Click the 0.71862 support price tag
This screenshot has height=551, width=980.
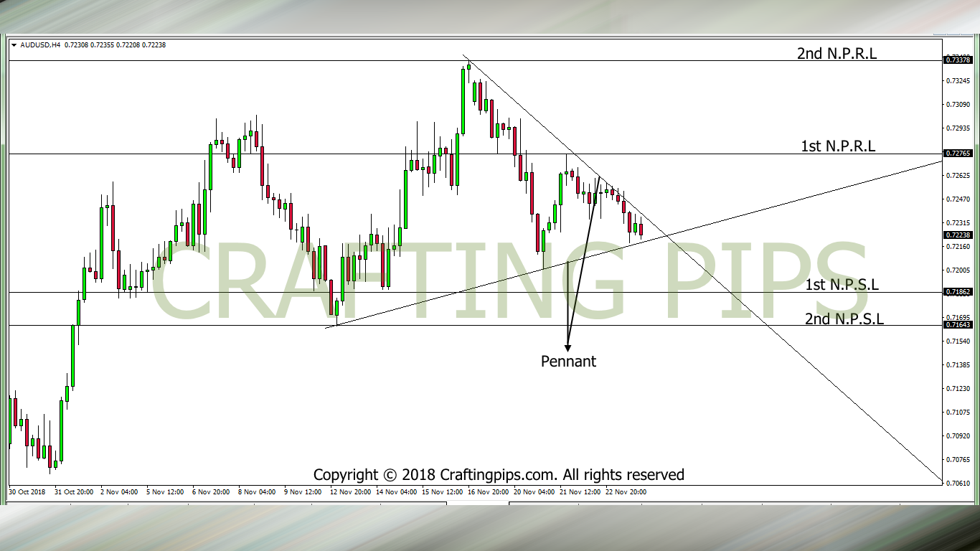(x=958, y=292)
